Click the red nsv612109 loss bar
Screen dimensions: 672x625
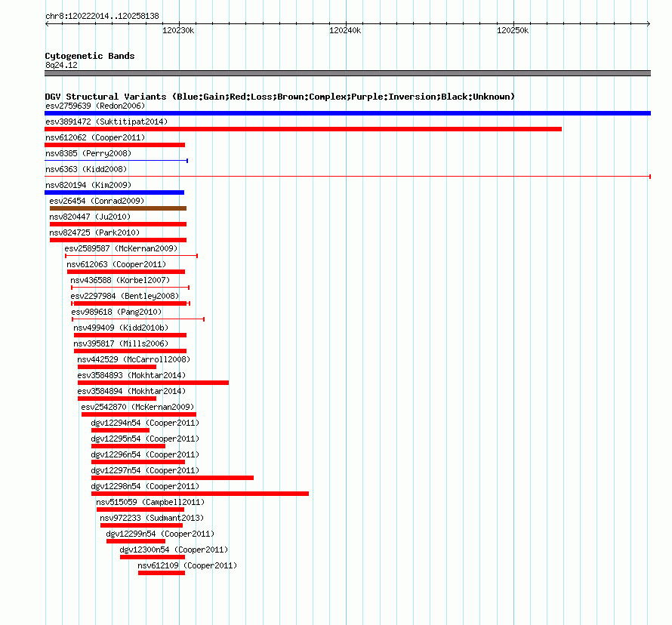pyautogui.click(x=162, y=573)
